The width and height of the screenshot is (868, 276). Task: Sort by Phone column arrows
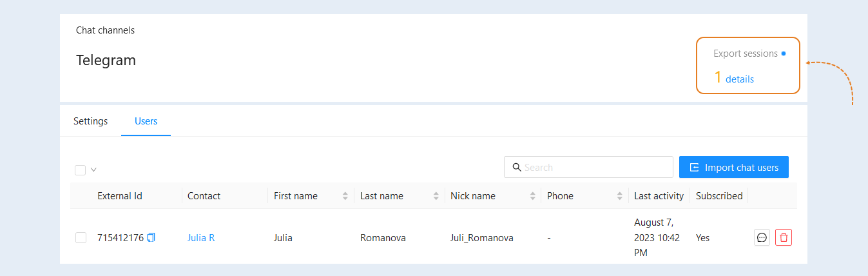pos(619,196)
